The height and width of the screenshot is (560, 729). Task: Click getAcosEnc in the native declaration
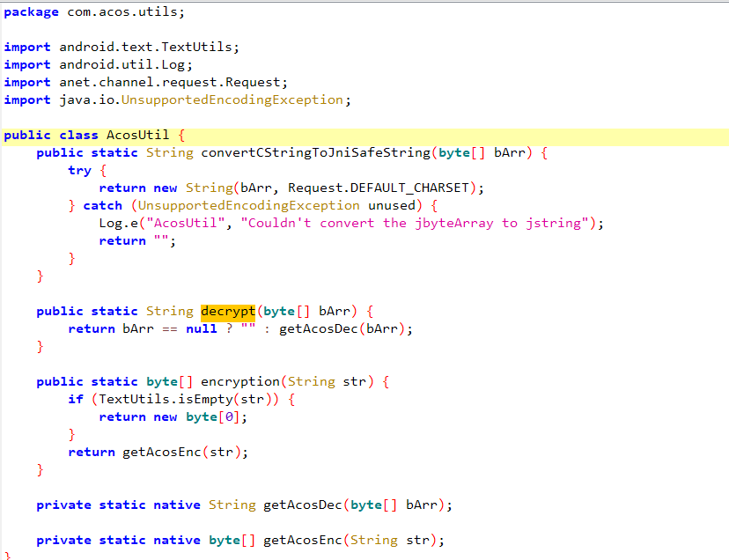click(303, 540)
